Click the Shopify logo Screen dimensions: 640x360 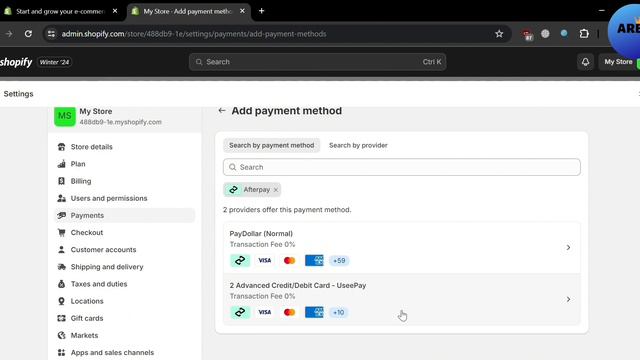[16, 62]
